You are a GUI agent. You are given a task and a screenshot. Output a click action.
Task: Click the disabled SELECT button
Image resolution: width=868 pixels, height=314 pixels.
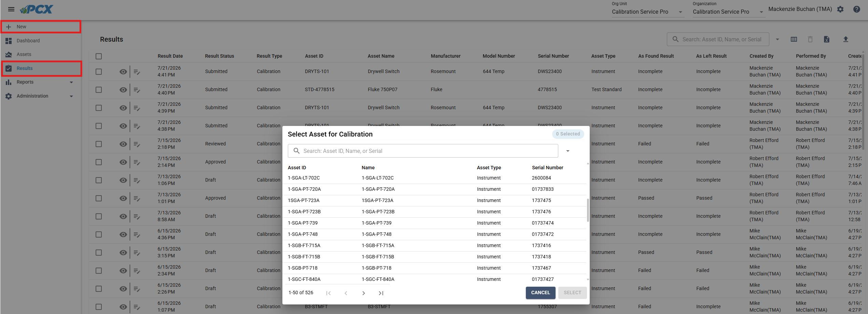point(572,293)
